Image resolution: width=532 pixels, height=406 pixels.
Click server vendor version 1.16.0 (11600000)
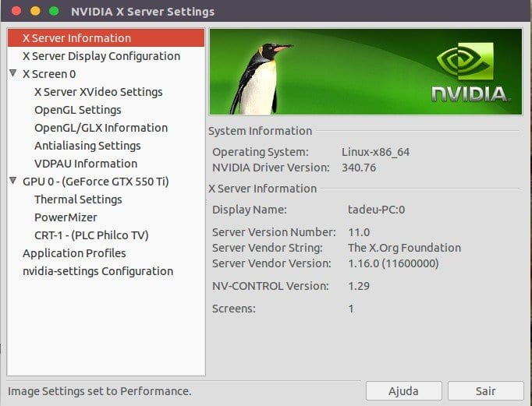pos(393,263)
